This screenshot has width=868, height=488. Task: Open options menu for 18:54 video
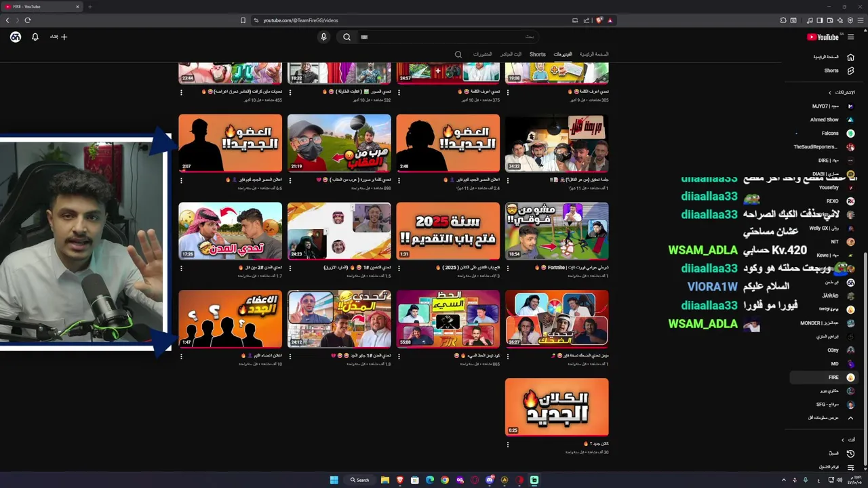tap(508, 268)
